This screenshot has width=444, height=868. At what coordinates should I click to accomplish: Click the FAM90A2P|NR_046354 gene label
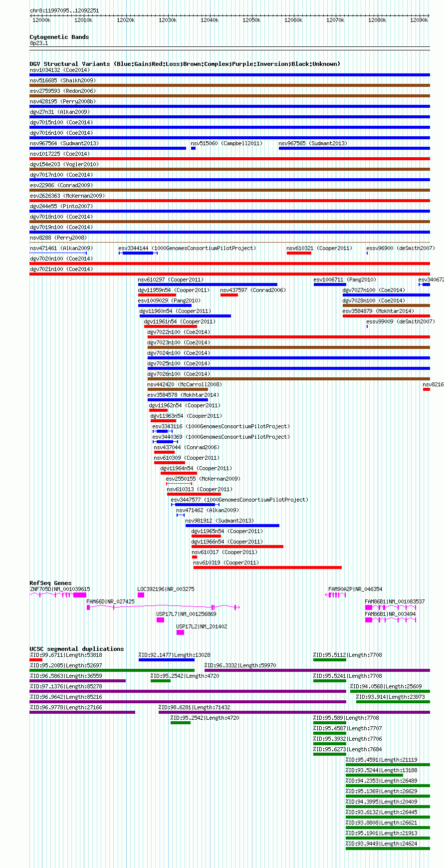pyautogui.click(x=355, y=589)
